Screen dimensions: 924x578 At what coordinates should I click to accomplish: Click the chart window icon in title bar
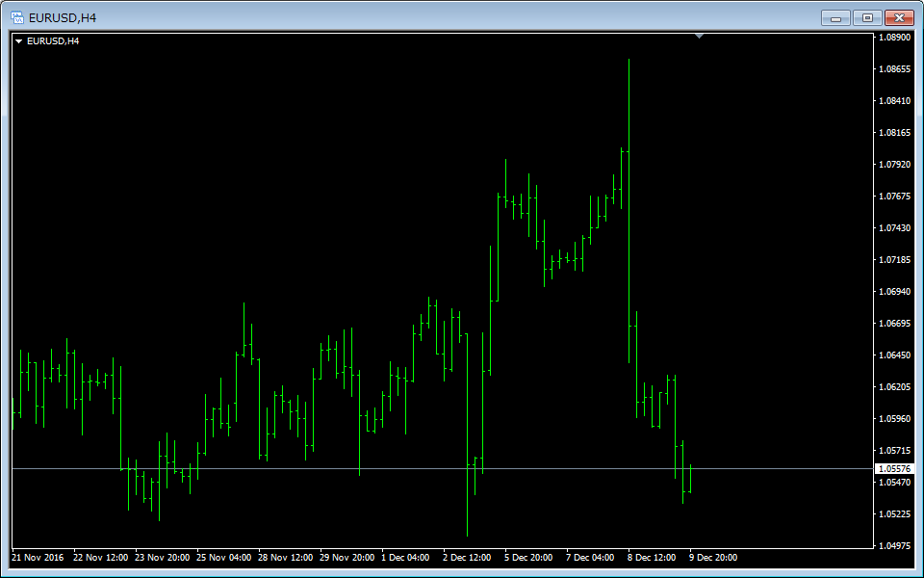(17, 17)
